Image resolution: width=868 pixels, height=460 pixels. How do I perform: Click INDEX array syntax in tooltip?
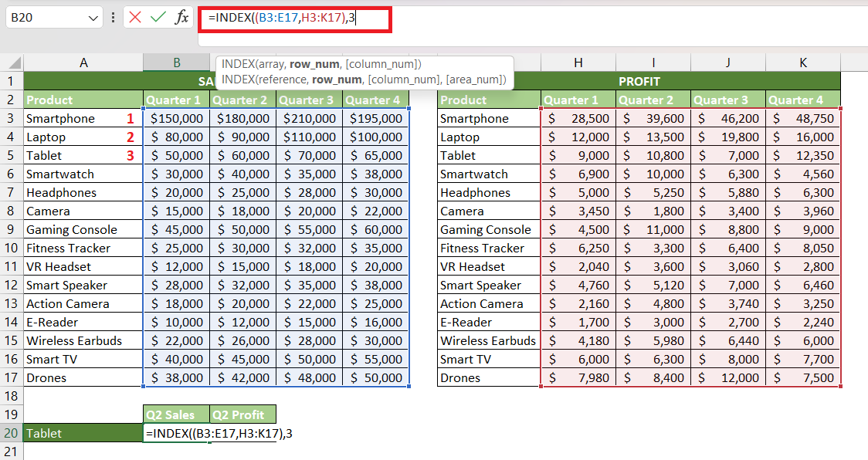[321, 64]
